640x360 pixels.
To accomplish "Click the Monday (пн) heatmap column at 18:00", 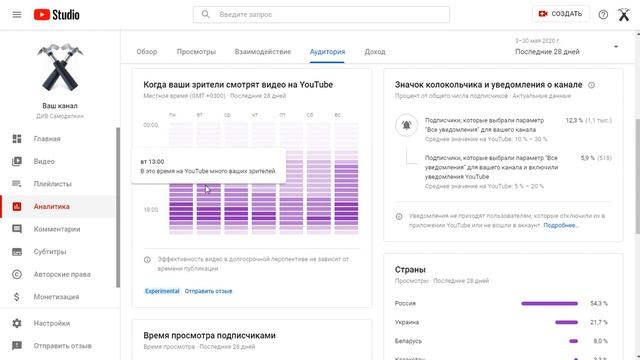I will pyautogui.click(x=181, y=209).
